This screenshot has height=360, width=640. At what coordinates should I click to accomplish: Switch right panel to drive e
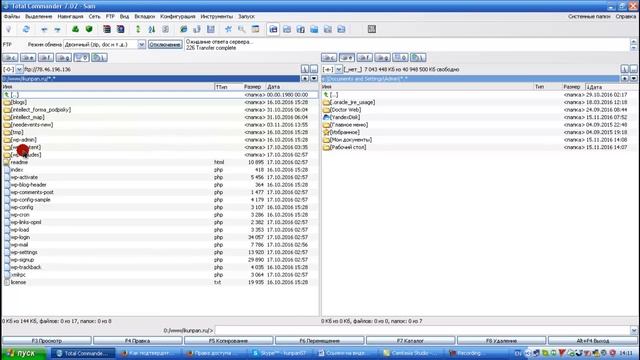click(x=347, y=58)
